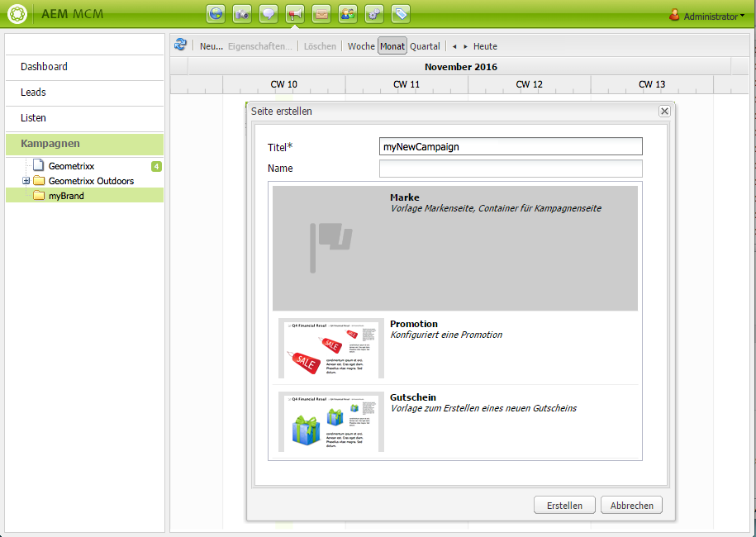Expand the Geometrixx Outdoors tree node

pos(26,181)
